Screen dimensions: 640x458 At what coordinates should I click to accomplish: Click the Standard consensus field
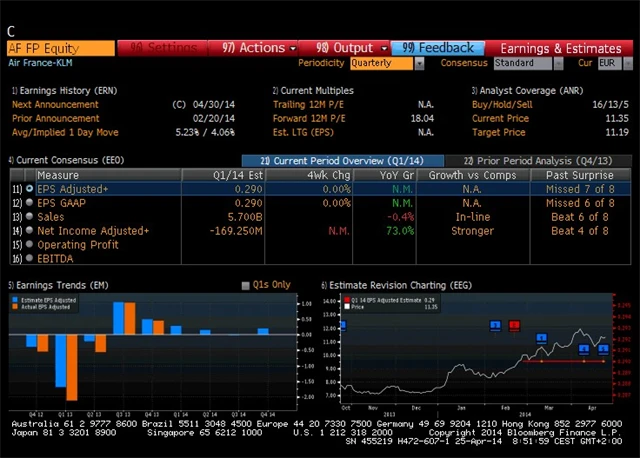(x=522, y=63)
